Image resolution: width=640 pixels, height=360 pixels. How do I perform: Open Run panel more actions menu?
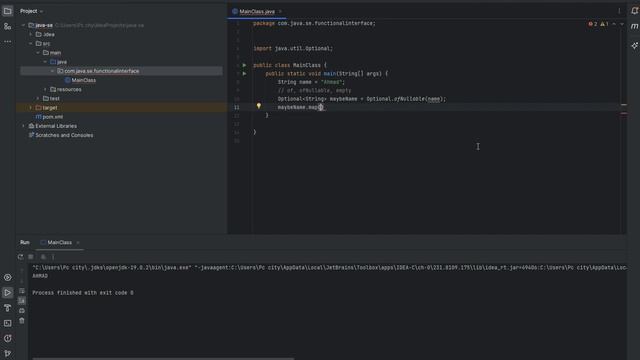tap(53, 257)
